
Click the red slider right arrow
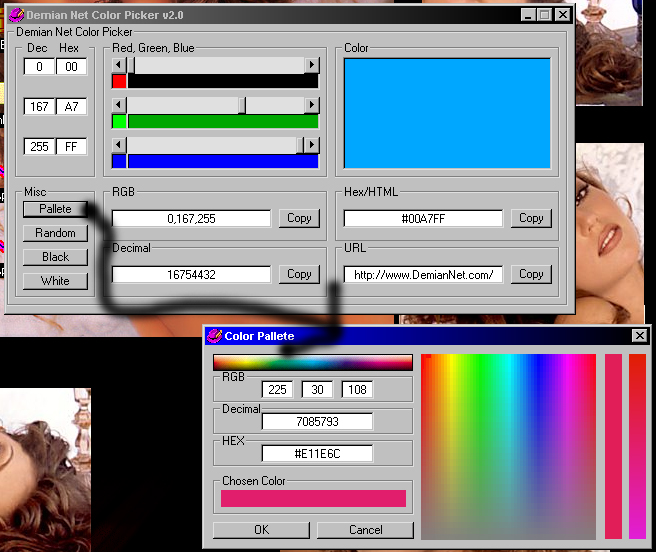coord(311,65)
